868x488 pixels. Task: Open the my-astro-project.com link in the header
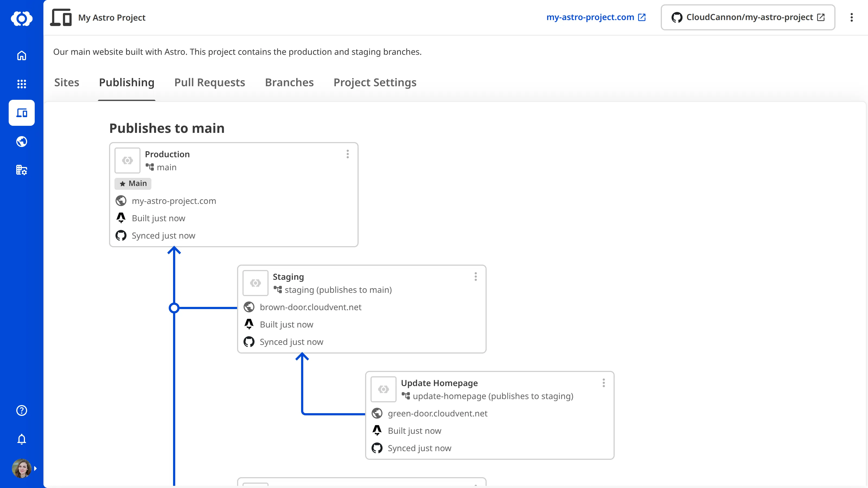coord(596,17)
